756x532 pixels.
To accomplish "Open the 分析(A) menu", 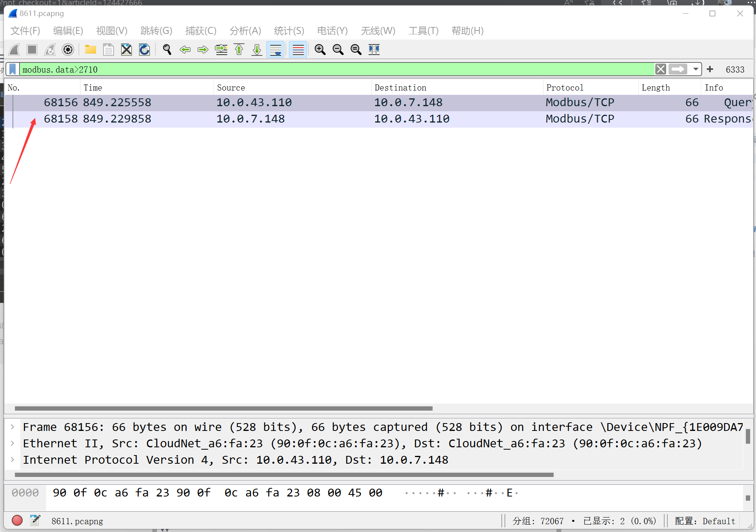I will (245, 31).
